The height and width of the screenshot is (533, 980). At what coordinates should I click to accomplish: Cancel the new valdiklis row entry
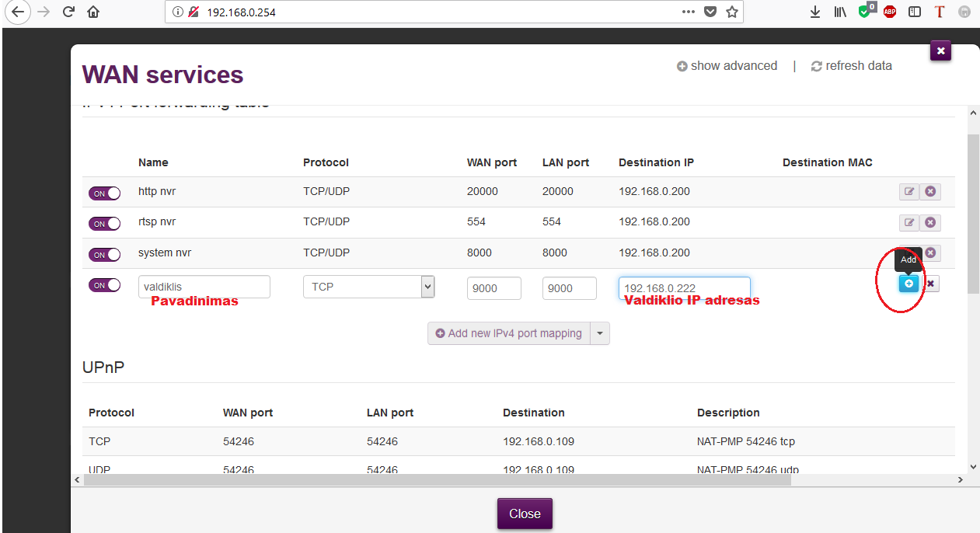pyautogui.click(x=930, y=284)
